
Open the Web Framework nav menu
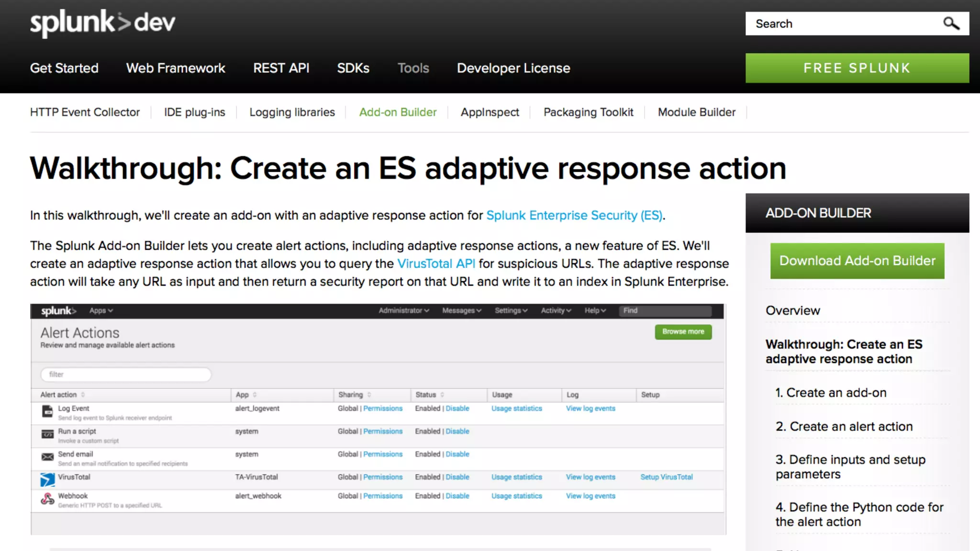(x=176, y=68)
